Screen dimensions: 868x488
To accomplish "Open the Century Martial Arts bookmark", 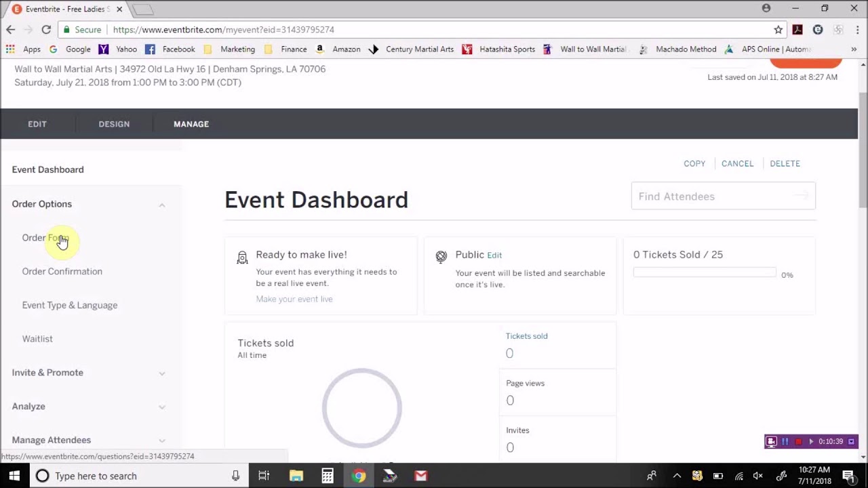I will (411, 49).
